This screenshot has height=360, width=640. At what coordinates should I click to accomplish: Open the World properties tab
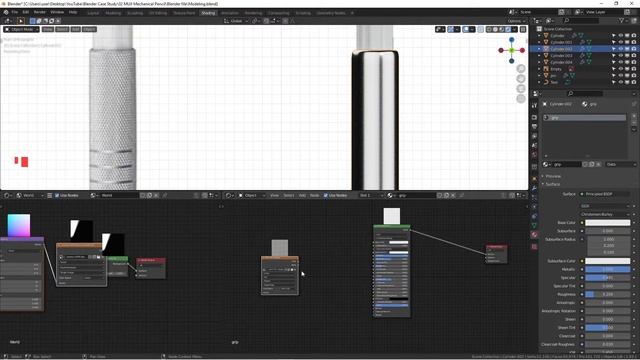click(534, 155)
